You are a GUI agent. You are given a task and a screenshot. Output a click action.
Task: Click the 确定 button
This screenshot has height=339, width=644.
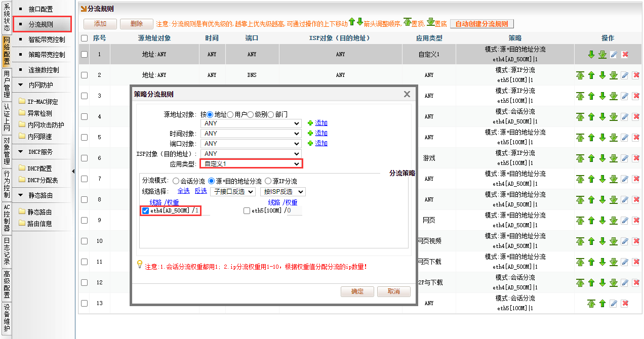357,291
